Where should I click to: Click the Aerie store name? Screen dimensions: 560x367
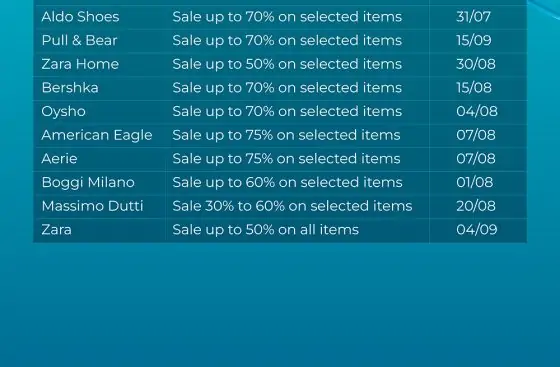59,159
